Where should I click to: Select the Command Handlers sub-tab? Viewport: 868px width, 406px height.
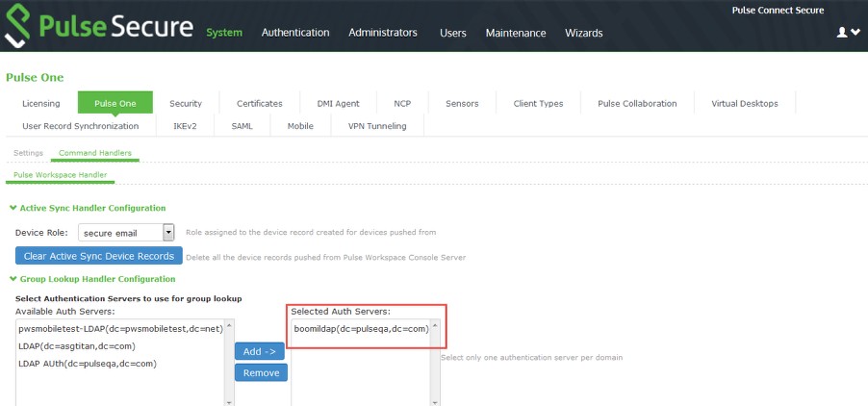coord(95,153)
